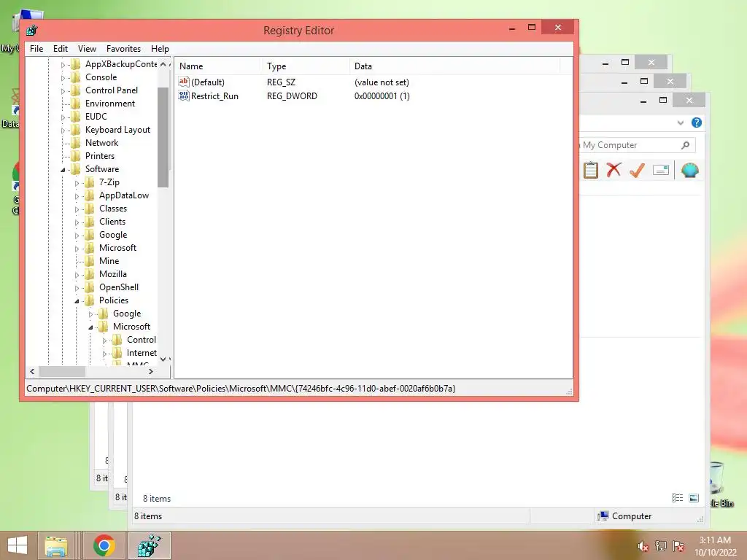The height and width of the screenshot is (560, 747).
Task: Select the OpenShell key
Action: coord(119,287)
